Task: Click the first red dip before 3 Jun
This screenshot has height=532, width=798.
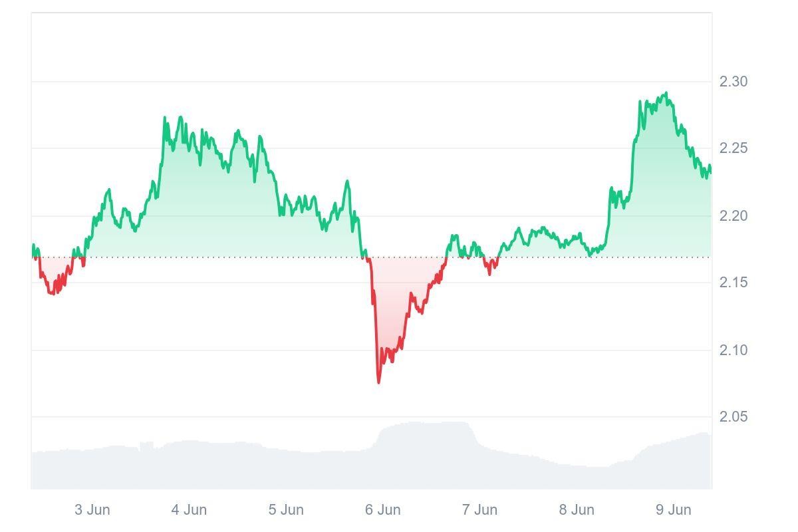Action: 53,293
